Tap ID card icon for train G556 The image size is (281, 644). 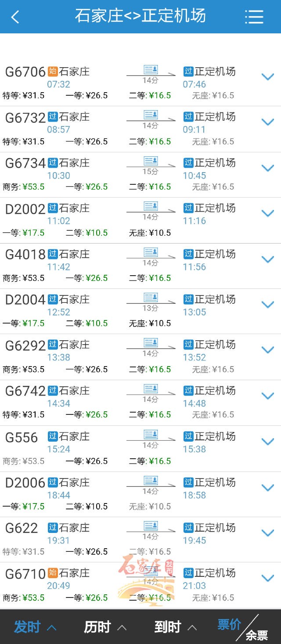click(x=151, y=435)
